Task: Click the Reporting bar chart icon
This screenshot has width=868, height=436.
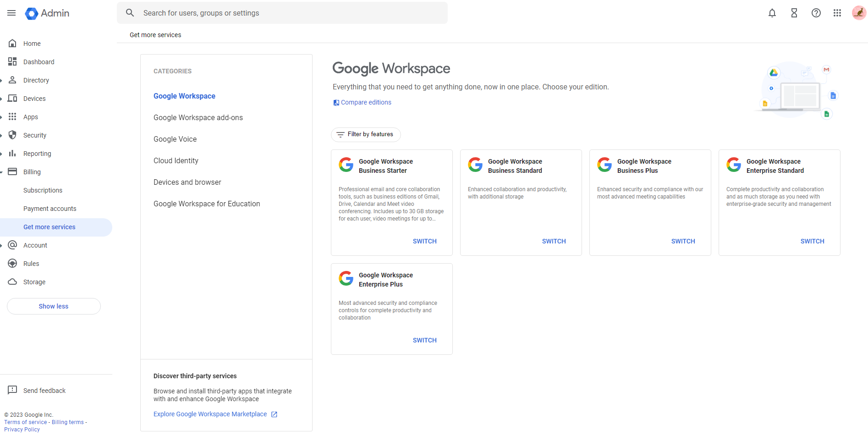Action: (12, 153)
